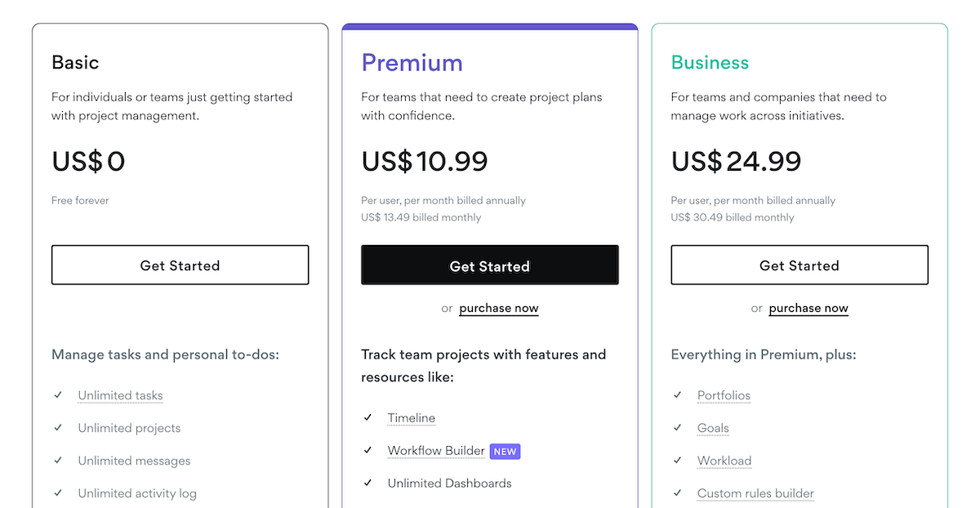The image size is (980, 508).
Task: Click the checkmark beside Portfolios
Action: coord(678,395)
